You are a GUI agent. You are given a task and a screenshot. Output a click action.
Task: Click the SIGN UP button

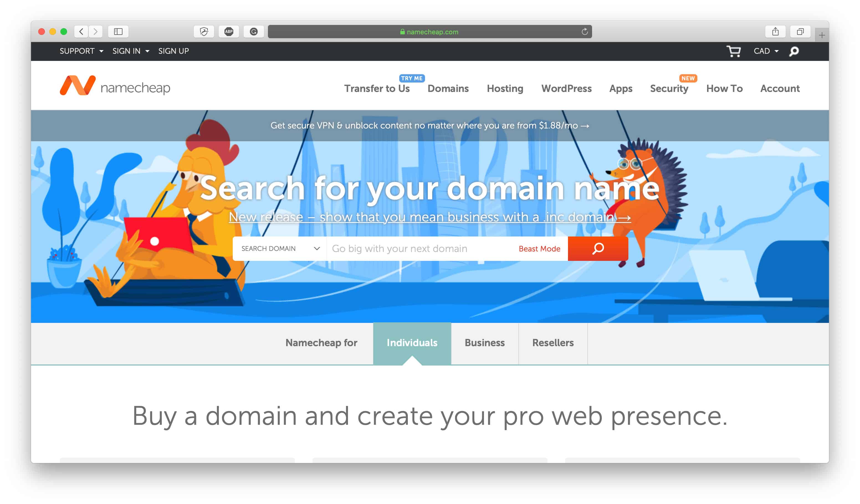pos(173,51)
